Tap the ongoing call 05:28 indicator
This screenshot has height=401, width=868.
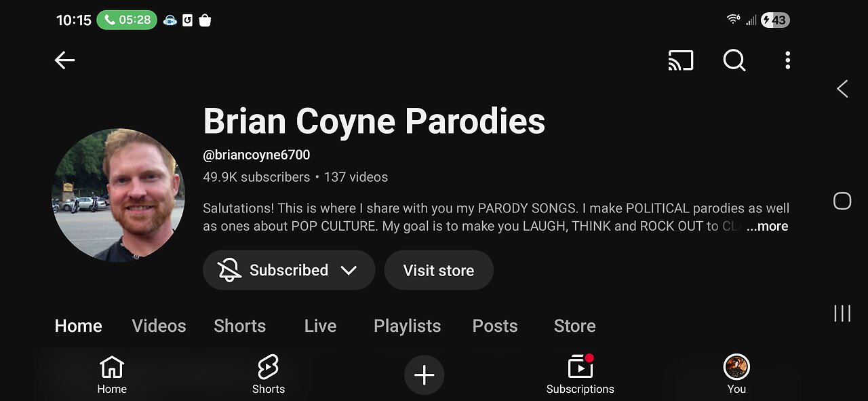point(127,20)
